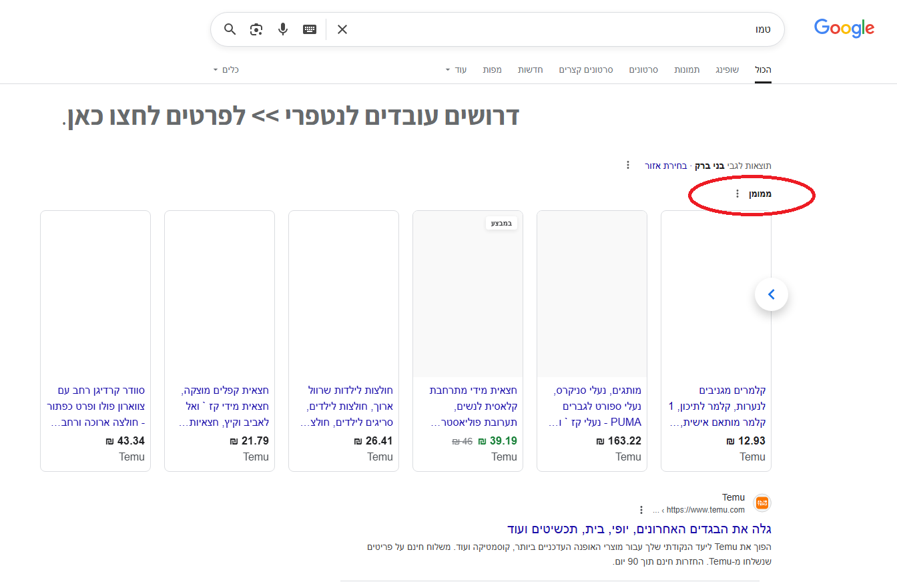
Task: Advance the sponsored carousel with the arrow button
Action: click(x=772, y=294)
